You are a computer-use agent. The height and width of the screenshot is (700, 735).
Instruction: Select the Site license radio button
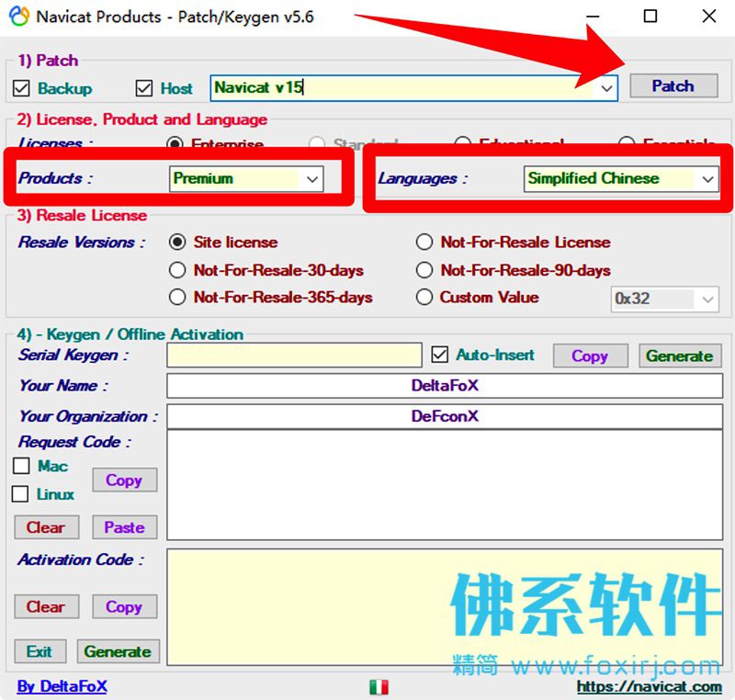(177, 243)
